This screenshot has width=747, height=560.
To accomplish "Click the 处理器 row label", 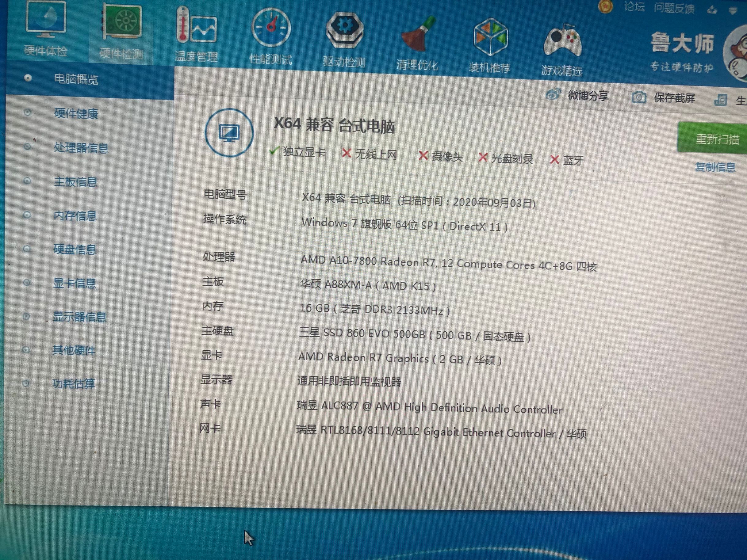I will (219, 257).
